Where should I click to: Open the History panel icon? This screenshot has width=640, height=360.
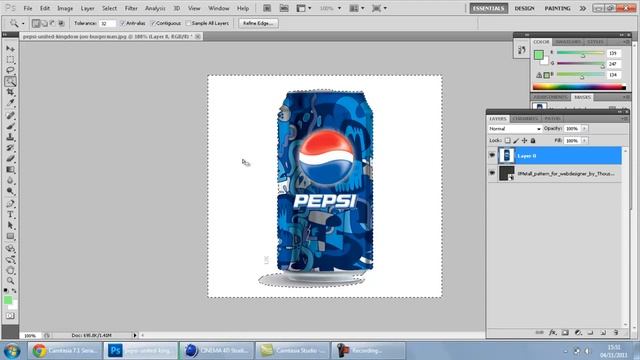tap(522, 51)
